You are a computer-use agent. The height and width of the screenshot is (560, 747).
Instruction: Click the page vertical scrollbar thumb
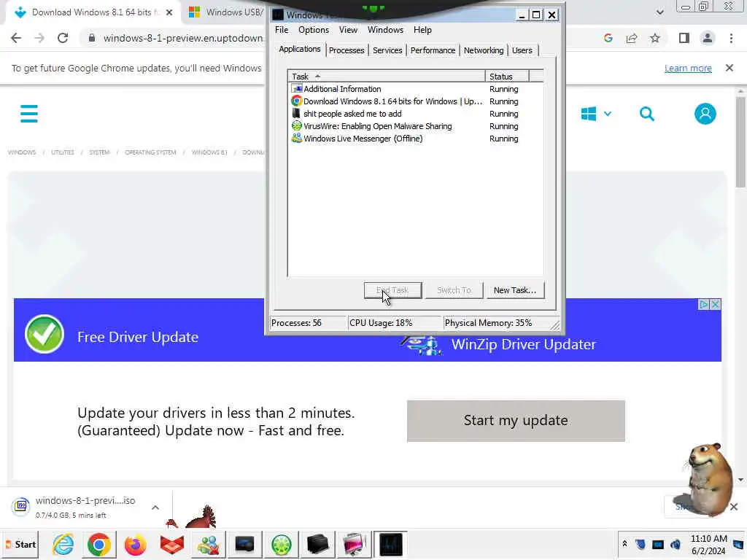740,142
